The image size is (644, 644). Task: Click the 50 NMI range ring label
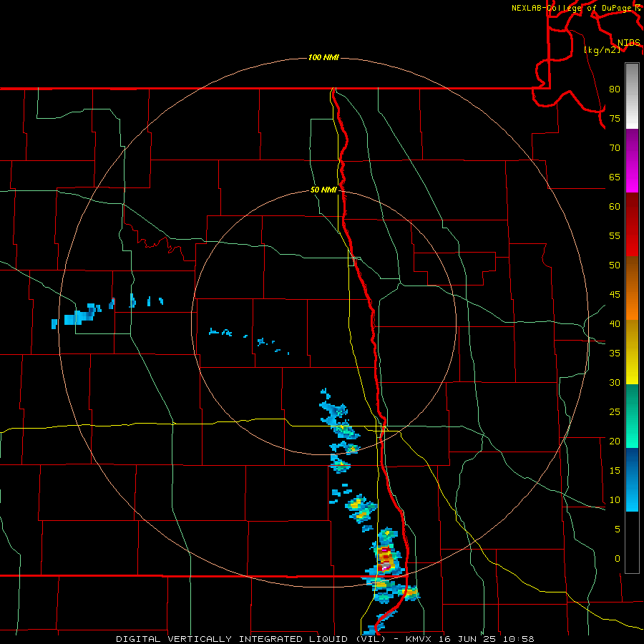323,190
